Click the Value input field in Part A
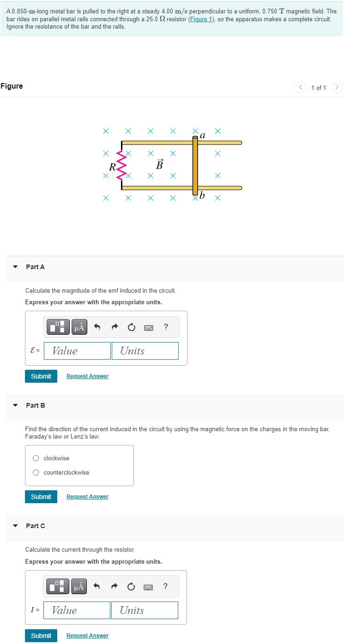This screenshot has width=344, height=644. [77, 350]
